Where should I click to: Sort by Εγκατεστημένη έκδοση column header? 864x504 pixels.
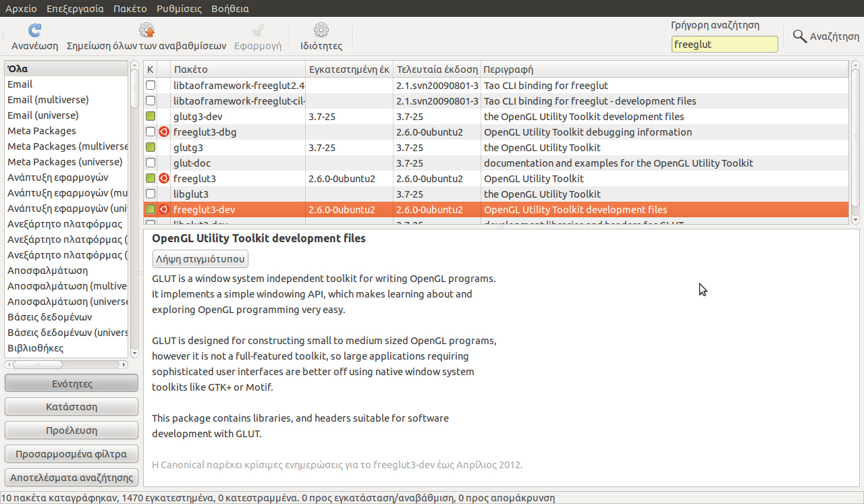[349, 69]
